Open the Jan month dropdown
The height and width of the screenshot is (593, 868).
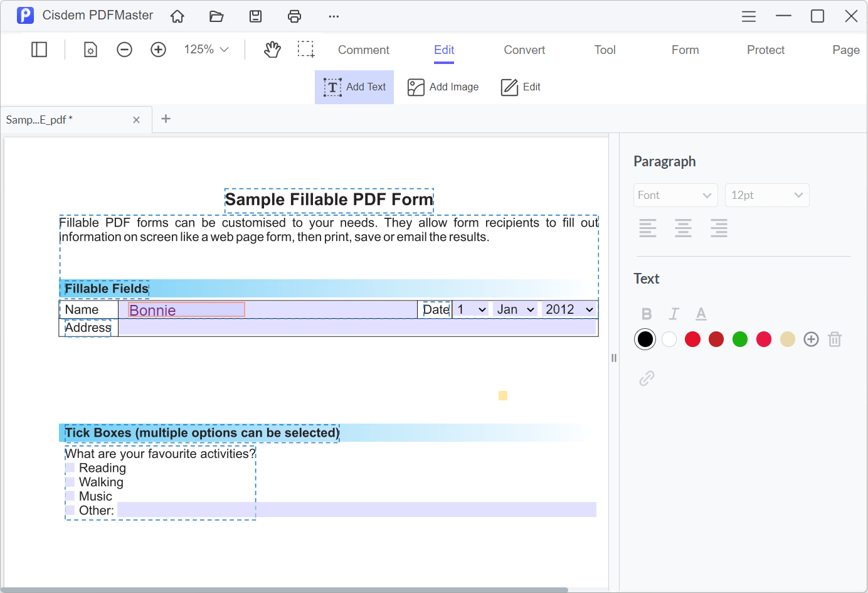515,309
